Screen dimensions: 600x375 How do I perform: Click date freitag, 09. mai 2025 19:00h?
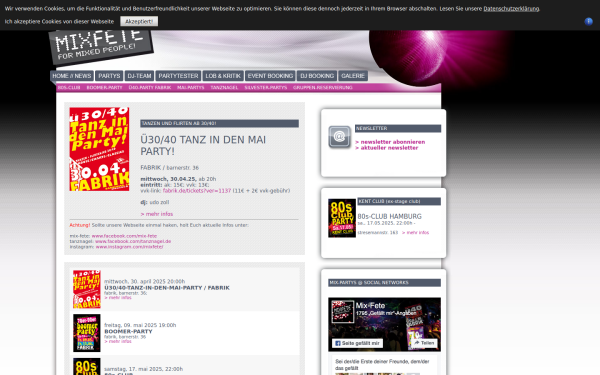[140, 325]
